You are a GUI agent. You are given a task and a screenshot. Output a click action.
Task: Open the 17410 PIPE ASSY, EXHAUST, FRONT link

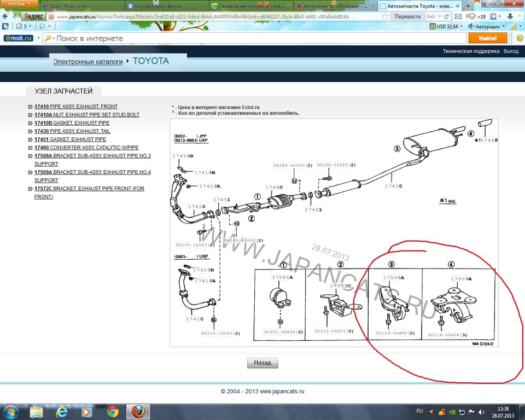click(76, 107)
